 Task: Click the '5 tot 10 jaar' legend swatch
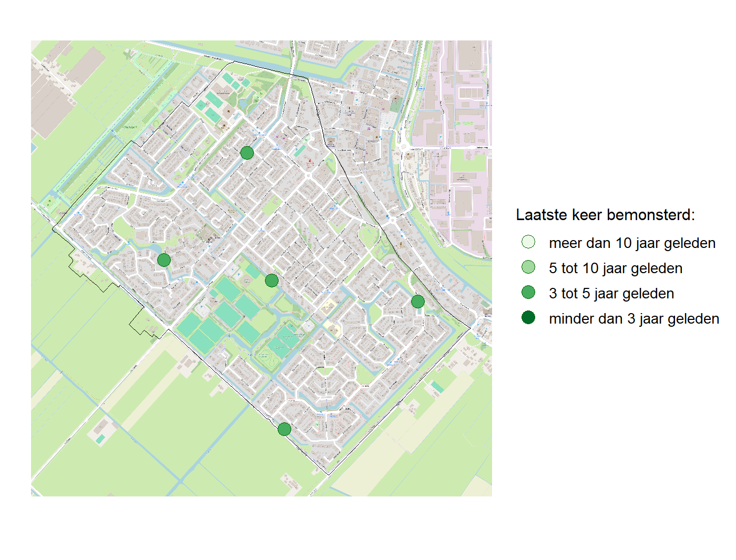528,267
